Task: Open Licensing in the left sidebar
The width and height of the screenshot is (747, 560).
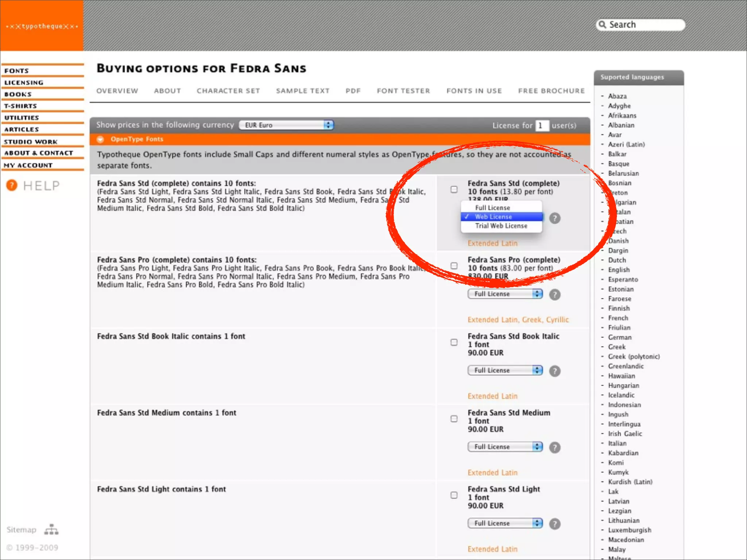Action: tap(24, 83)
